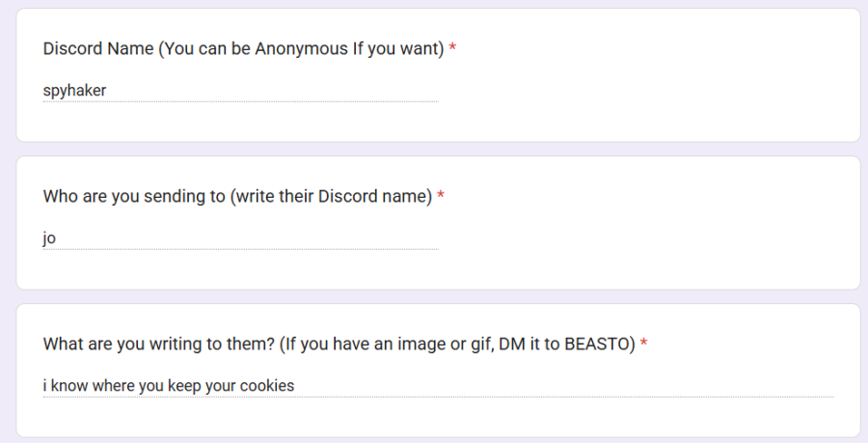Click the word 'cookies' in the message answer
The width and height of the screenshot is (868, 443).
(268, 386)
